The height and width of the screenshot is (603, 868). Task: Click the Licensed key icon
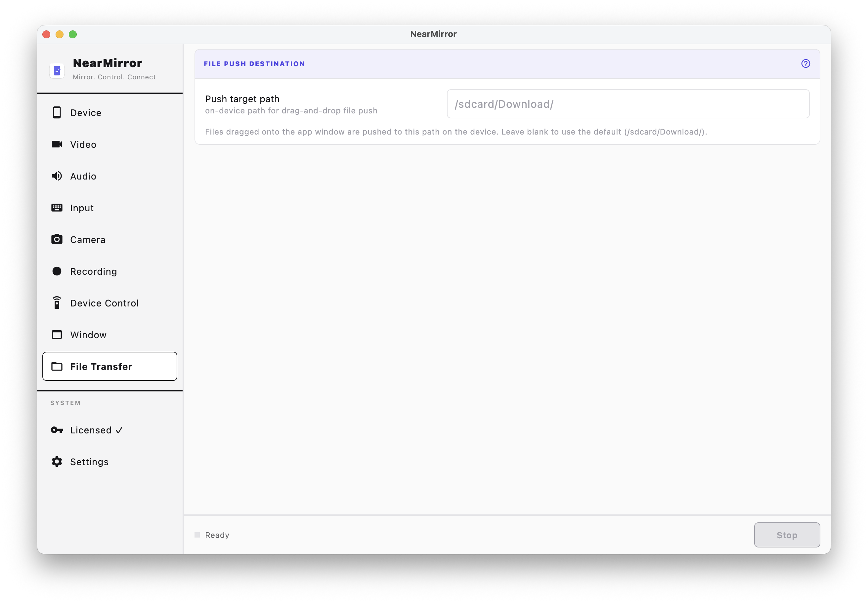57,430
